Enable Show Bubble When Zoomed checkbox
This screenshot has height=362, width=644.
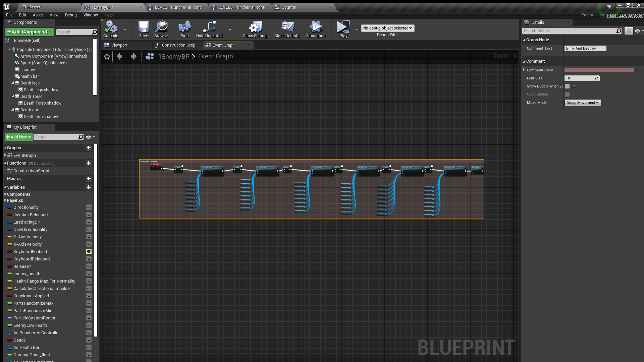coord(567,86)
